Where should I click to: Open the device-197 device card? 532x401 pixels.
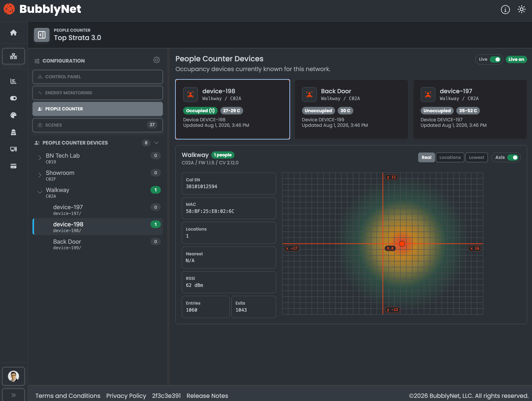click(470, 109)
